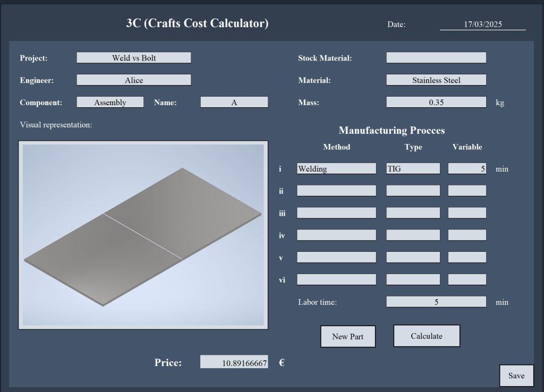Select row i Method field with Welding
The height and width of the screenshot is (392, 544).
tap(336, 168)
